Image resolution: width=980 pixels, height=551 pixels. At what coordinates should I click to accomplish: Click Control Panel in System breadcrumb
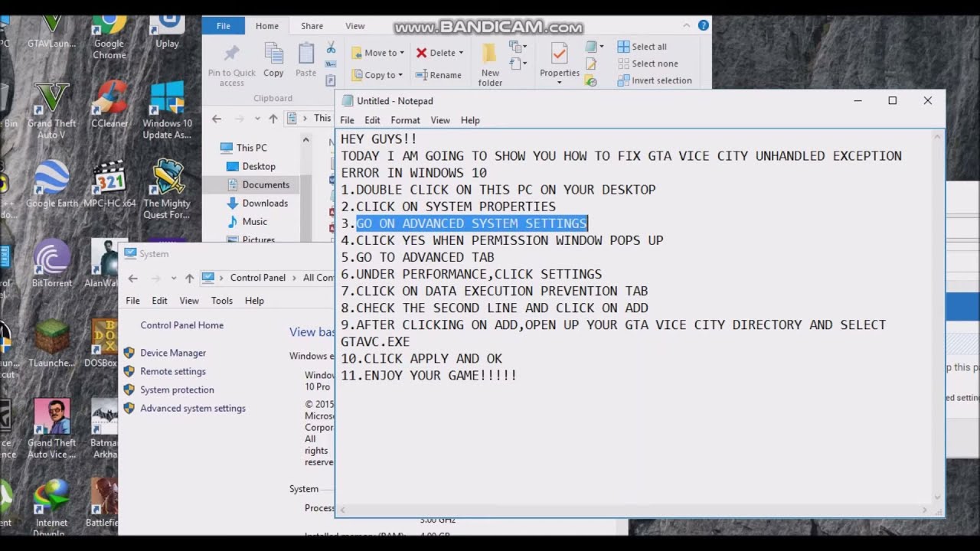coord(257,278)
